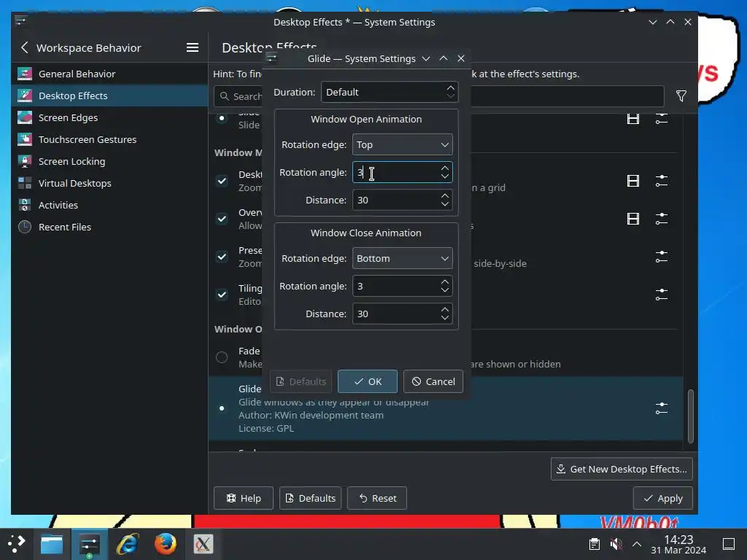The image size is (747, 560).
Task: Select the Glide effect radio button
Action: click(222, 408)
